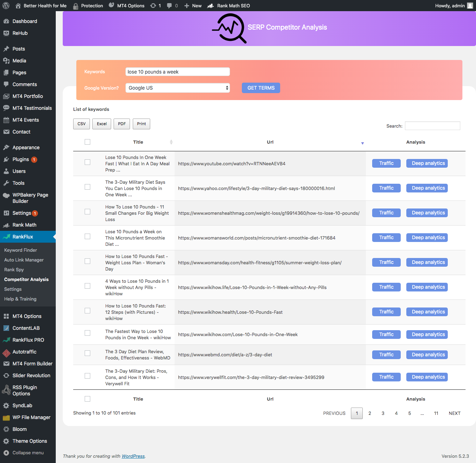Screen dimensions: 476x463
Task: Check the Verywell Fit row checkbox
Action: tap(87, 376)
